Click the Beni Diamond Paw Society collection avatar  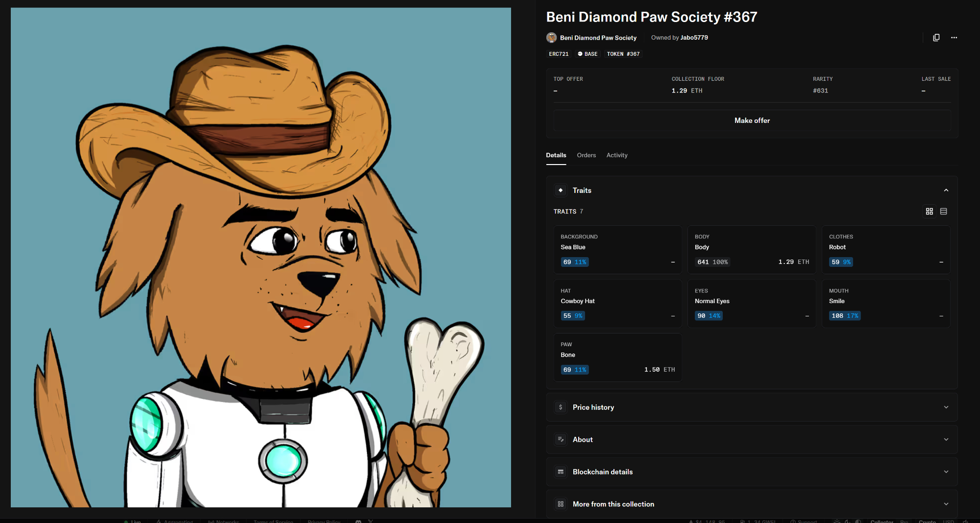tap(551, 38)
